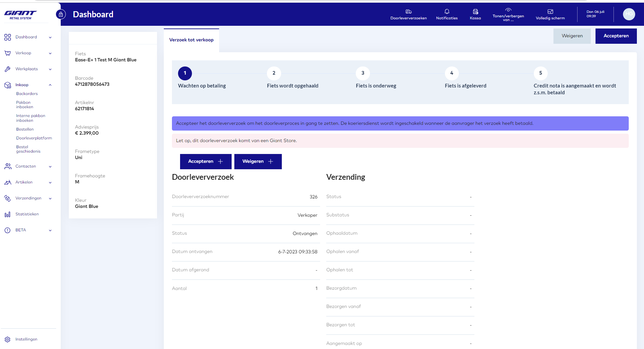Open Backorders in the Inkoop submenu
This screenshot has height=349, width=644.
[x=27, y=94]
